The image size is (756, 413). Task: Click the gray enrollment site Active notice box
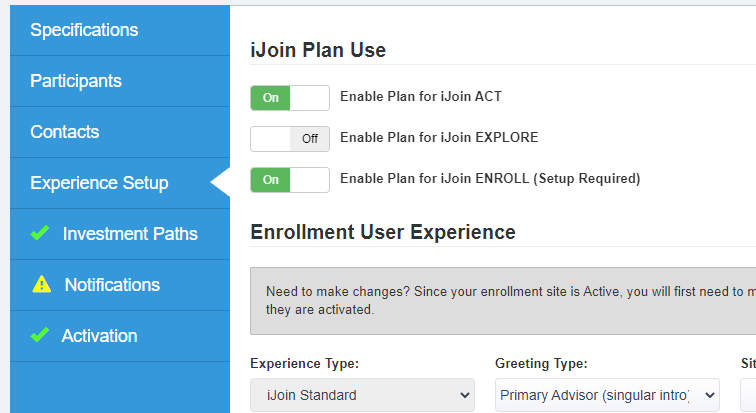503,301
